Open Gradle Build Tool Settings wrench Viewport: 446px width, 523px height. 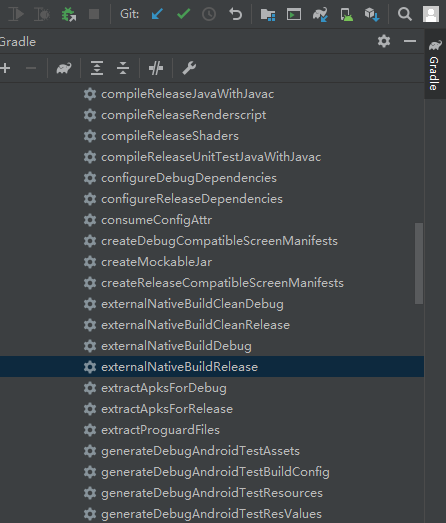(x=189, y=68)
